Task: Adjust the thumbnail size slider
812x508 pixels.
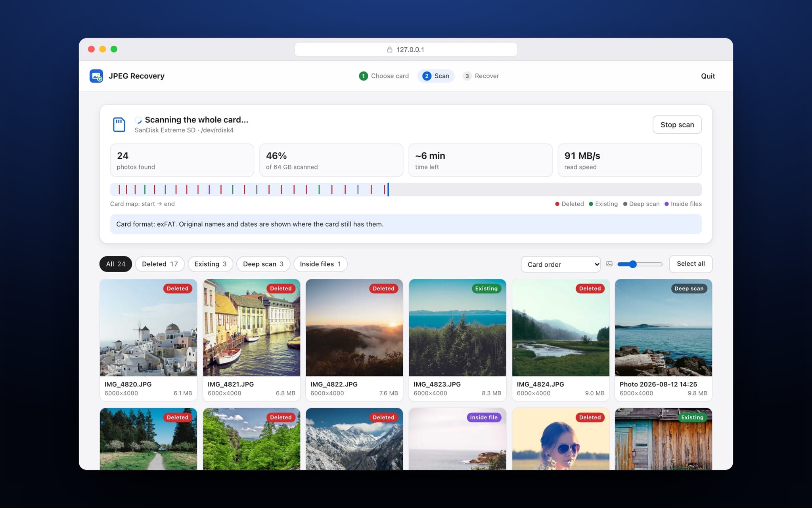Action: pyautogui.click(x=640, y=264)
